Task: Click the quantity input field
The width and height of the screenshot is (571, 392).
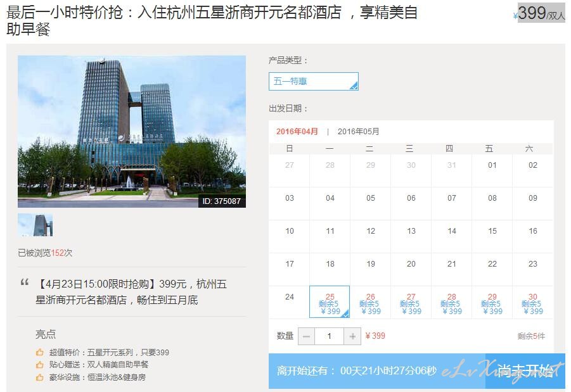Action: coord(329,336)
